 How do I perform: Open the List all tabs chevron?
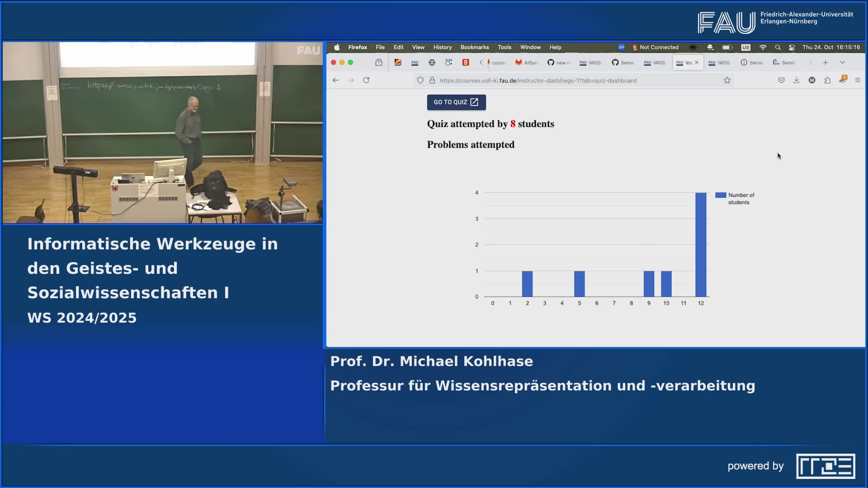[842, 62]
